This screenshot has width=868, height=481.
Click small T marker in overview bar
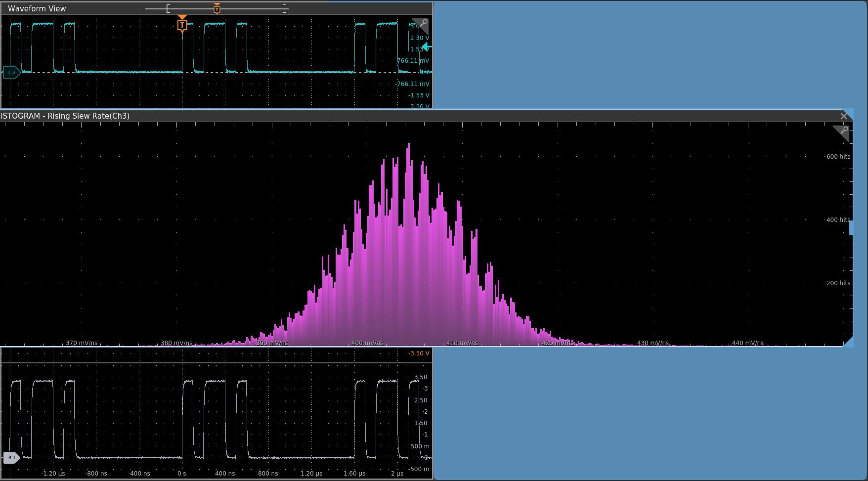point(217,9)
